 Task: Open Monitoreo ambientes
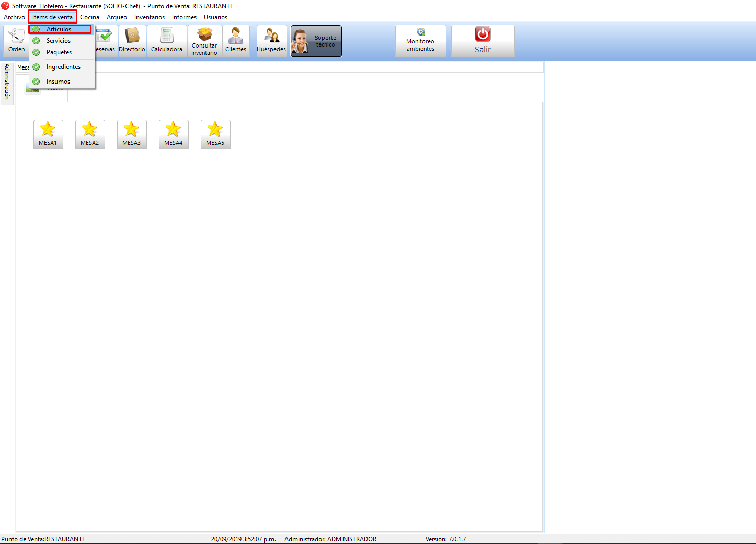[x=421, y=41]
